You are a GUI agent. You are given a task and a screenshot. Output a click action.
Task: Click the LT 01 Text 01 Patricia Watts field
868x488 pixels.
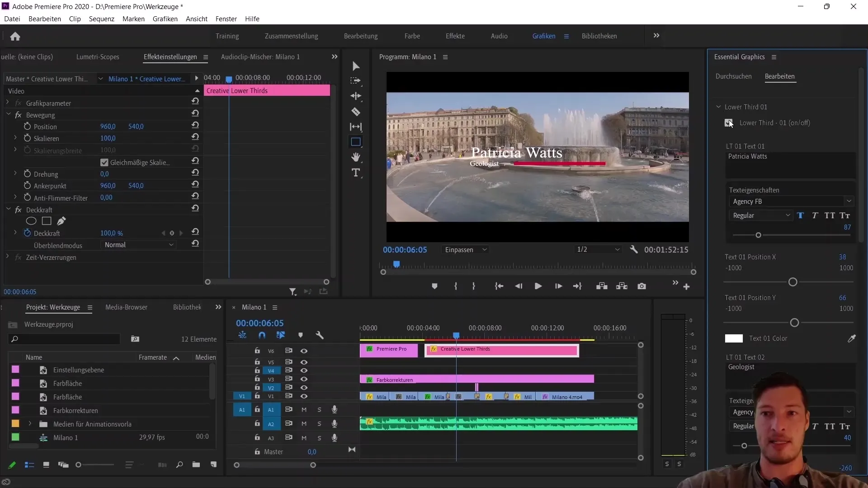click(790, 165)
